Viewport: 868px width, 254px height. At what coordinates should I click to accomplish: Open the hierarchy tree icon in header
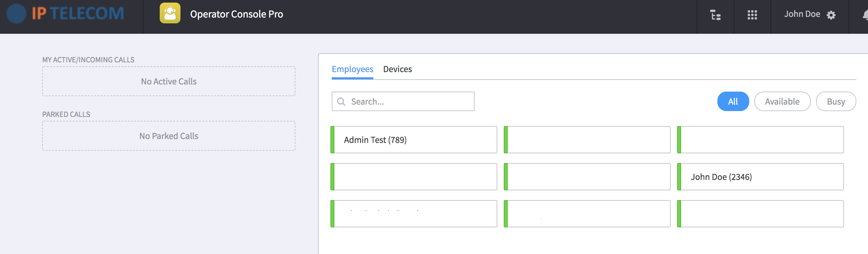click(x=715, y=15)
